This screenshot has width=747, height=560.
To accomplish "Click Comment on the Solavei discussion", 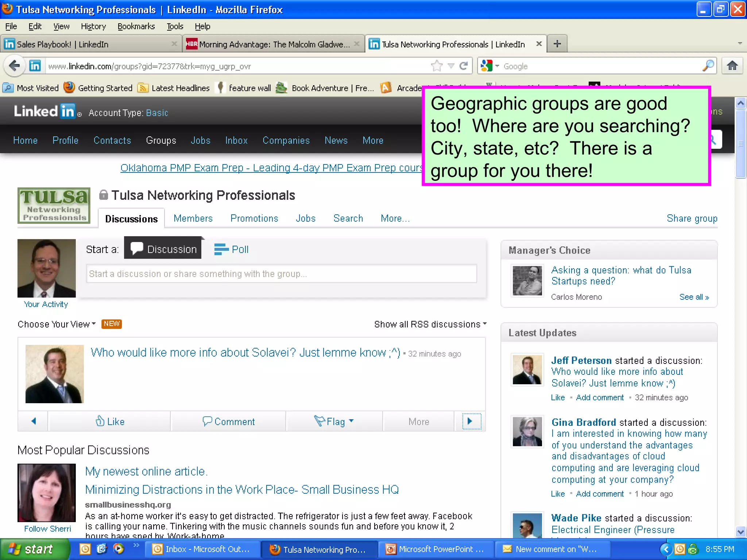I will click(x=228, y=421).
